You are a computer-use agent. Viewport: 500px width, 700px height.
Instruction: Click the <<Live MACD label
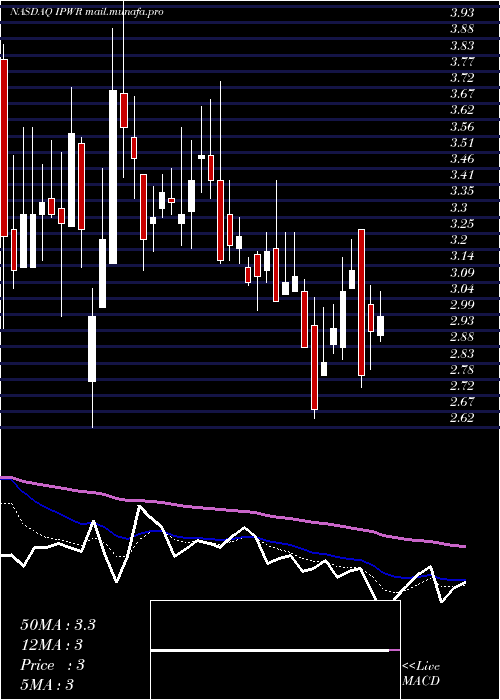point(421,674)
